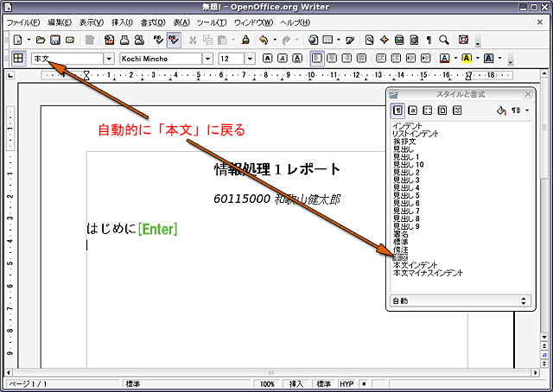Open the paragraph style dropdown showing 本文
Screen dimensions: 553x392
109,59
